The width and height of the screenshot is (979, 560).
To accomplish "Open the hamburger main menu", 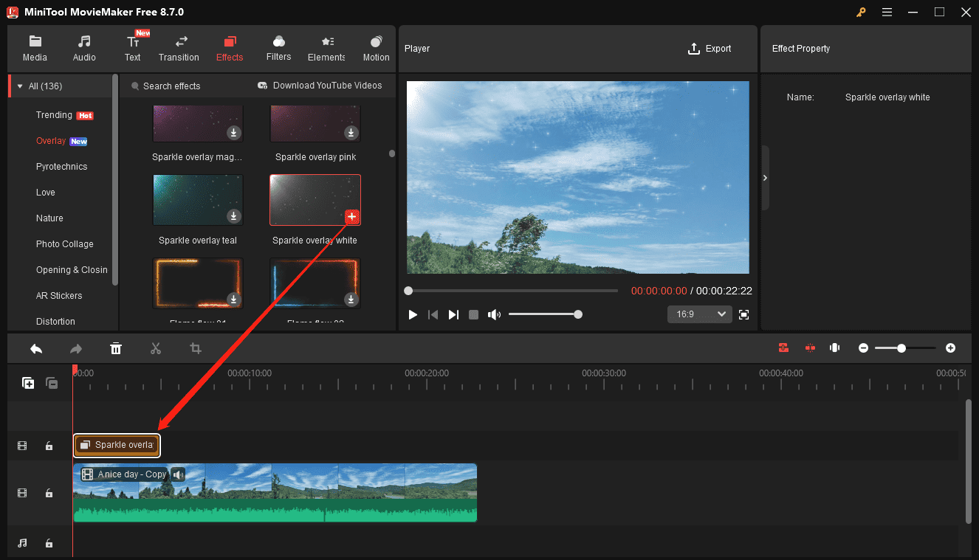I will tap(887, 12).
